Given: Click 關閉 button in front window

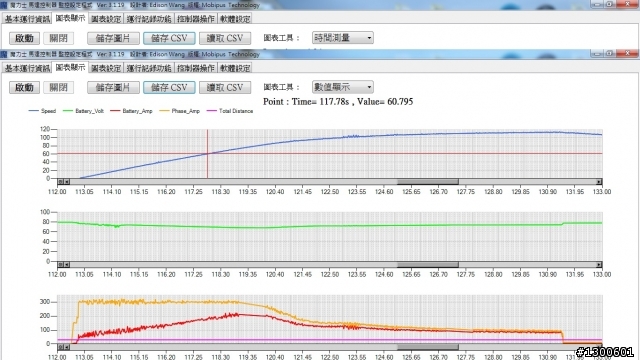Looking at the screenshot, I should [x=58, y=87].
